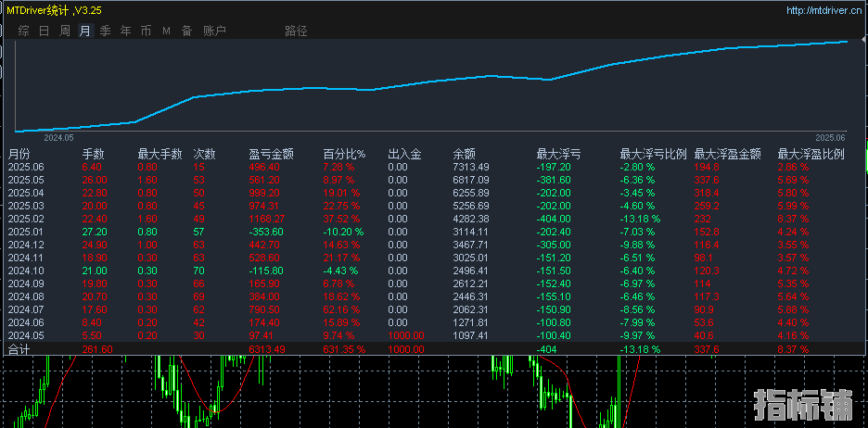
Task: Select the 2024.11 month row label
Action: [23, 258]
